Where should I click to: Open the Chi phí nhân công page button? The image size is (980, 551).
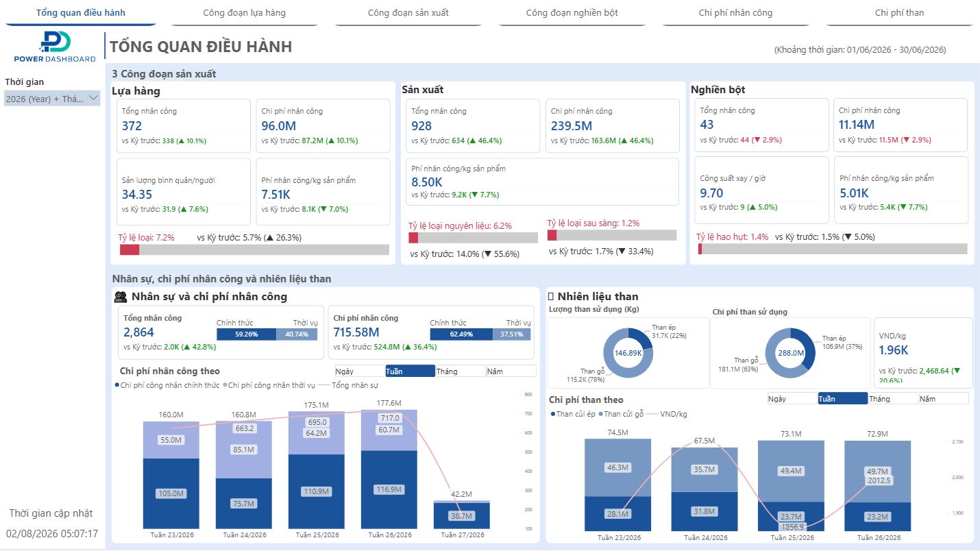pos(735,13)
